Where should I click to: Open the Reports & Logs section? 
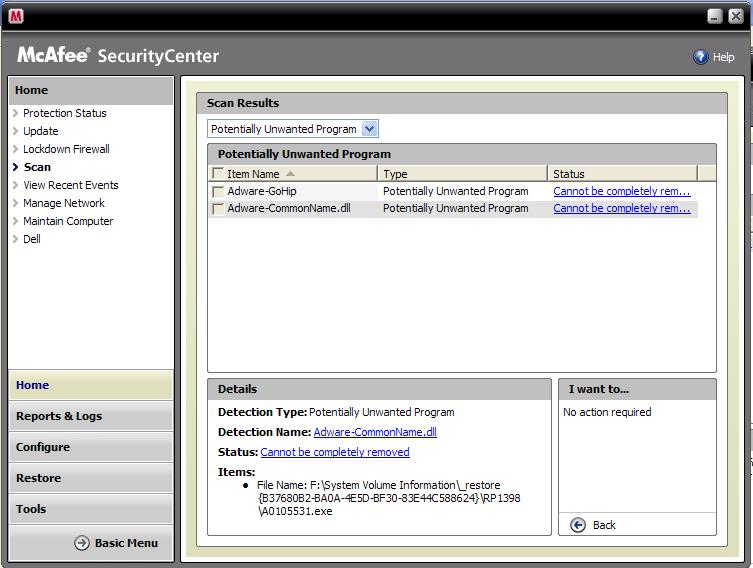point(91,416)
